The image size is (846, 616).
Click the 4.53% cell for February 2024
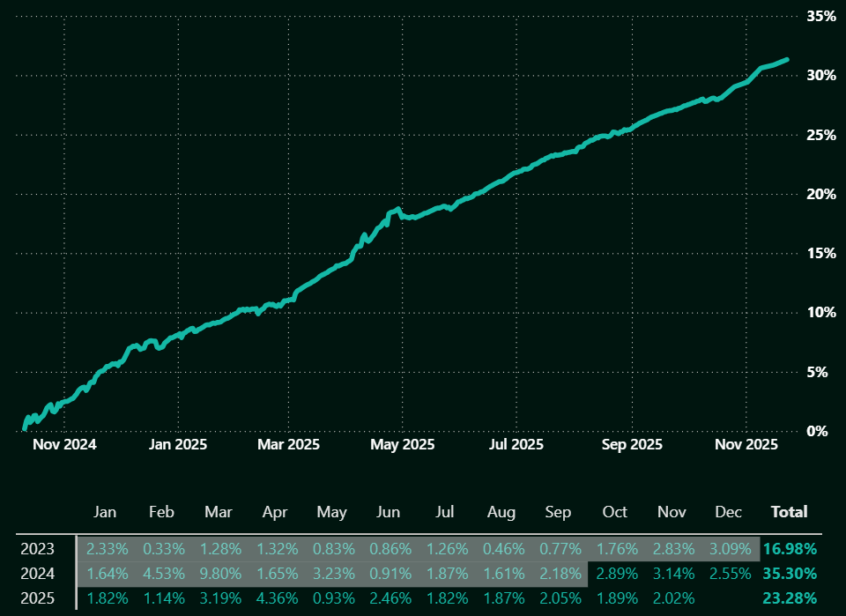162,575
